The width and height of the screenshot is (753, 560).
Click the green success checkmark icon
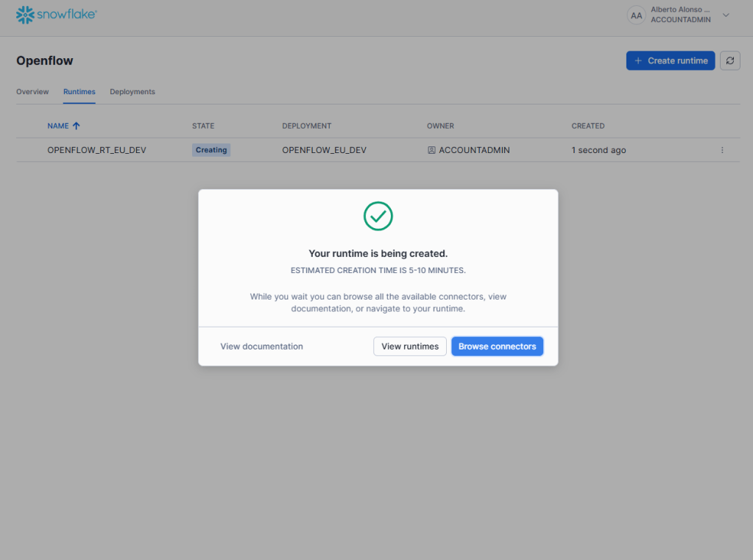click(378, 216)
